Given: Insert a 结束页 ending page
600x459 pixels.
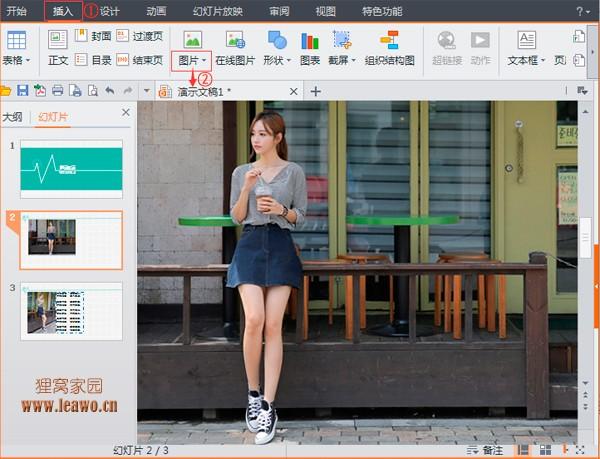Looking at the screenshot, I should (x=139, y=60).
